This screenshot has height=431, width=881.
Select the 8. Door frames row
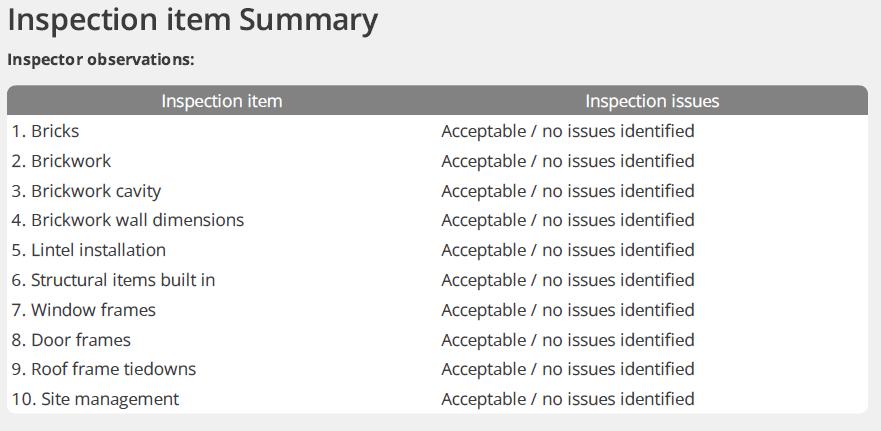tap(437, 339)
